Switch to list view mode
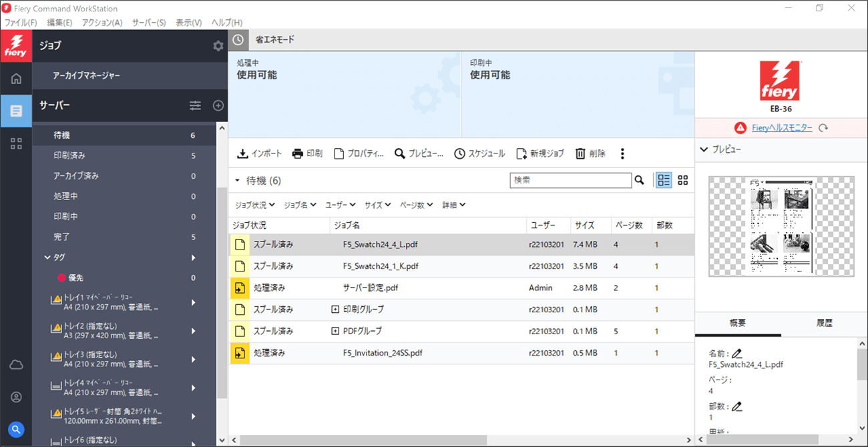The image size is (868, 447). pos(664,180)
